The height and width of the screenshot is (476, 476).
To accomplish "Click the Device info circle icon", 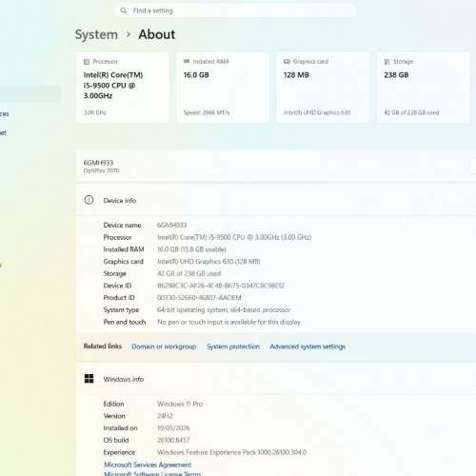I will 89,200.
